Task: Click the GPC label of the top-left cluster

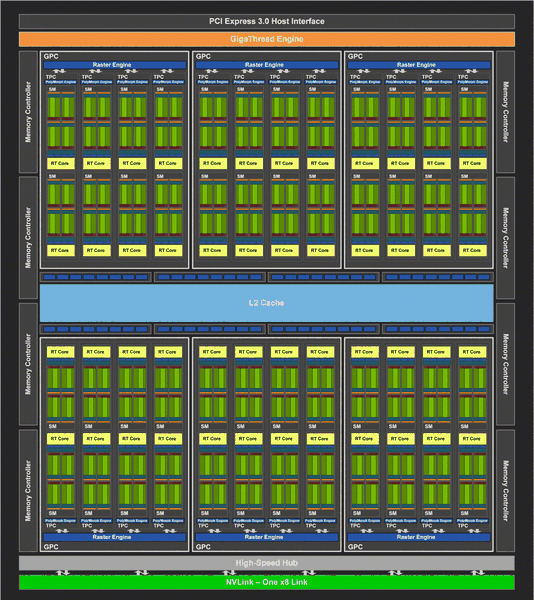Action: [x=51, y=56]
